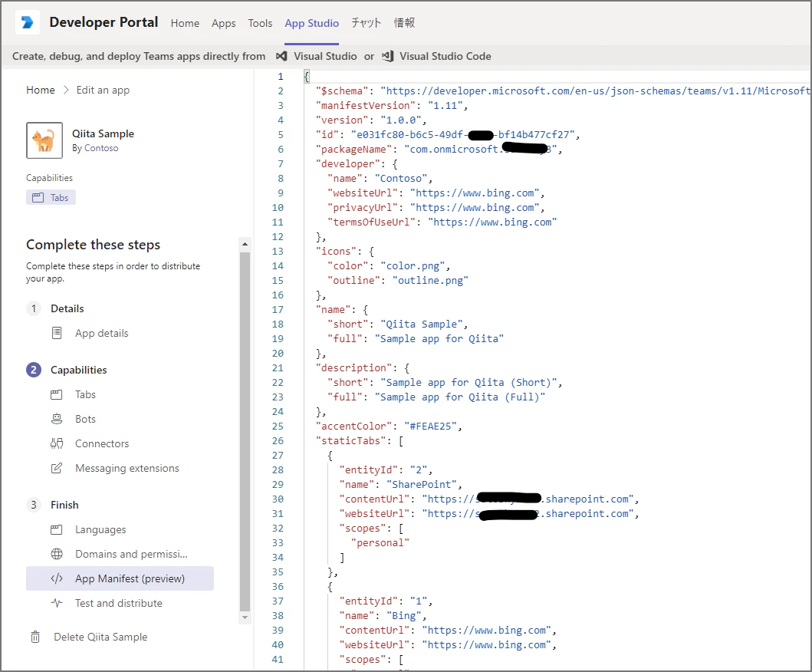Click the Developer Portal logo icon
812x672 pixels.
pyautogui.click(x=28, y=22)
